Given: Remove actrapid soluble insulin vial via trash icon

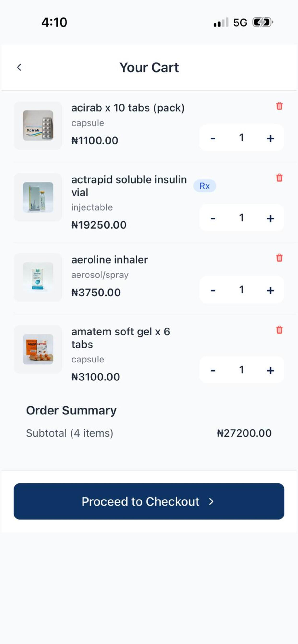Looking at the screenshot, I should tap(279, 178).
